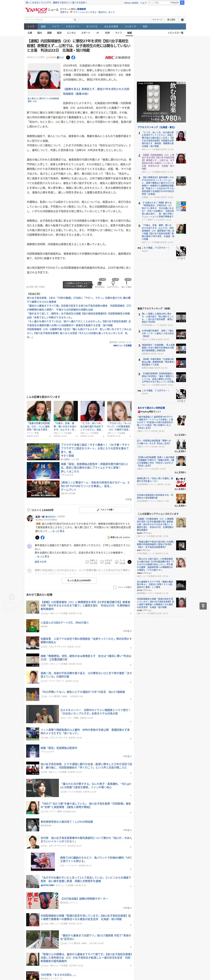Screen dimensions: 210x980
Task: React with 新しい視点 exclamation icon
Action: click(127, 283)
